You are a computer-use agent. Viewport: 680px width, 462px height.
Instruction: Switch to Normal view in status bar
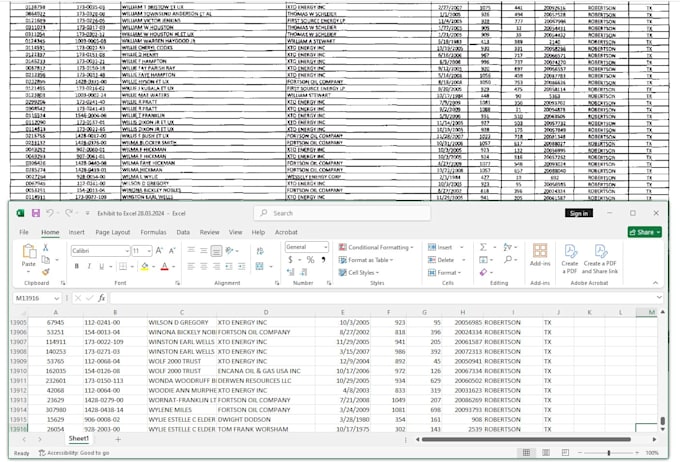pyautogui.click(x=526, y=452)
